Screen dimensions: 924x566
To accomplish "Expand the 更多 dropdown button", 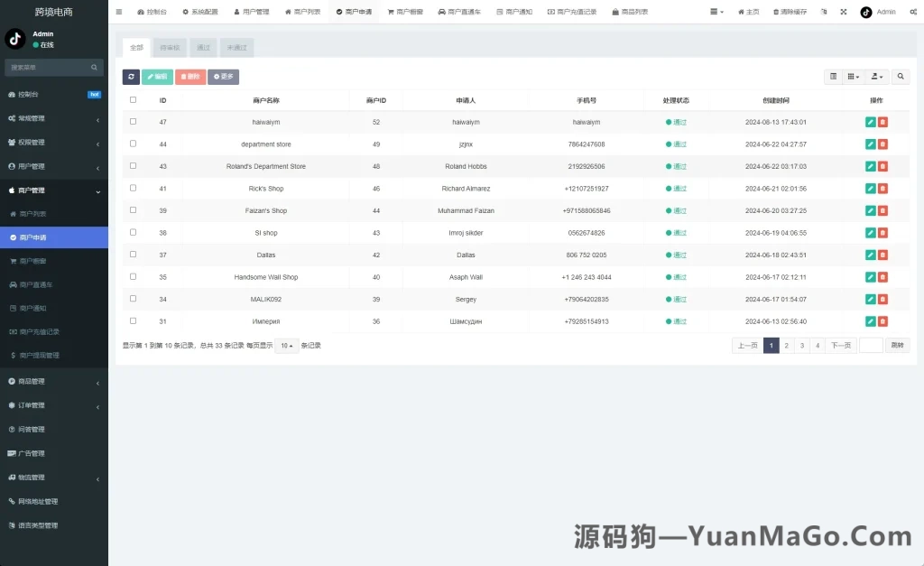I will coord(223,77).
